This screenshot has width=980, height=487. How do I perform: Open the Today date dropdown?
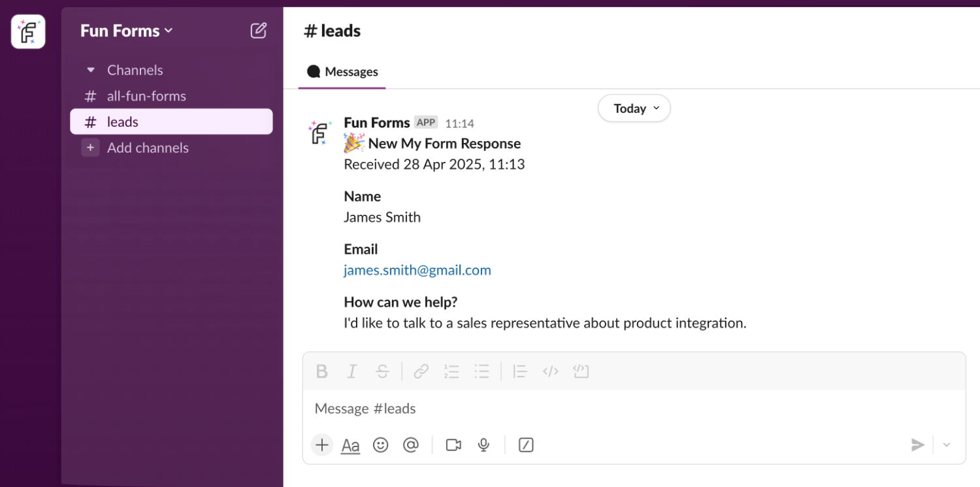(634, 108)
